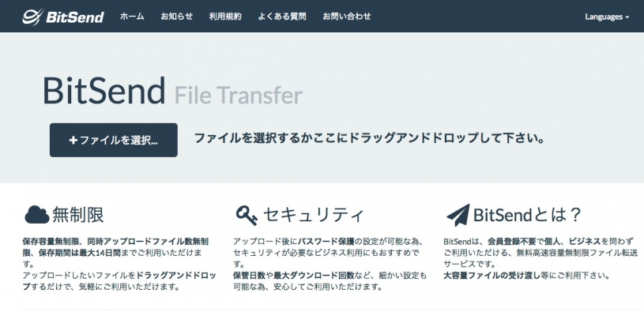Click the bold text パスワード保護
The image size is (644, 312).
(326, 241)
